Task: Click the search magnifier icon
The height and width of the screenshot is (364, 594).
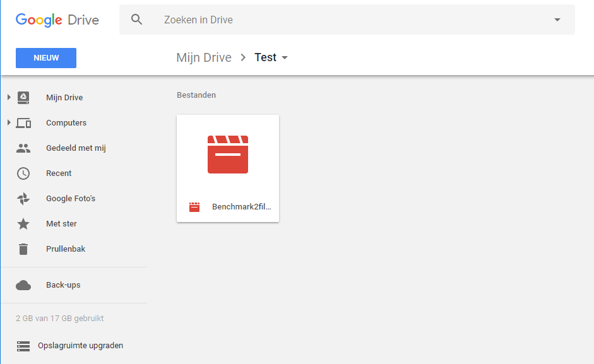Action: (x=137, y=20)
